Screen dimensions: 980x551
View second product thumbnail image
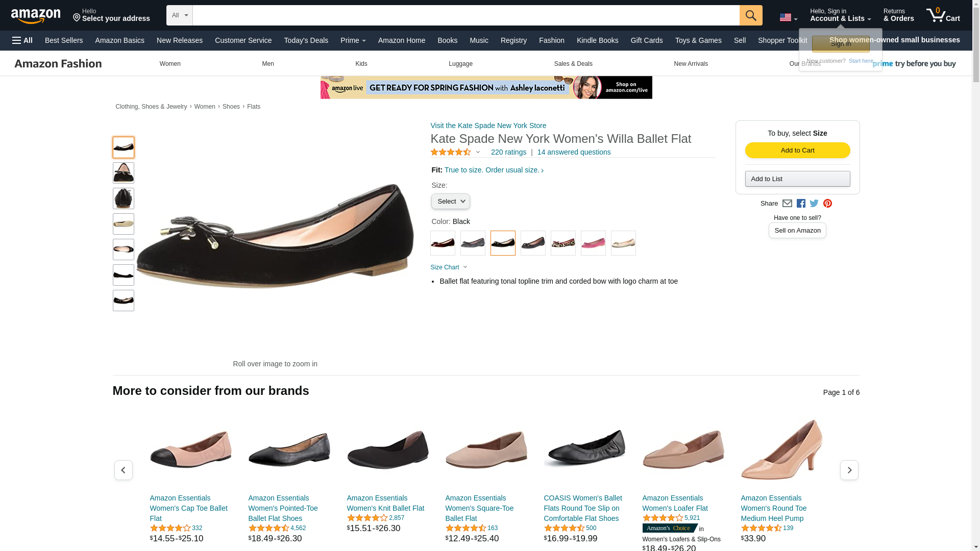[x=123, y=173]
